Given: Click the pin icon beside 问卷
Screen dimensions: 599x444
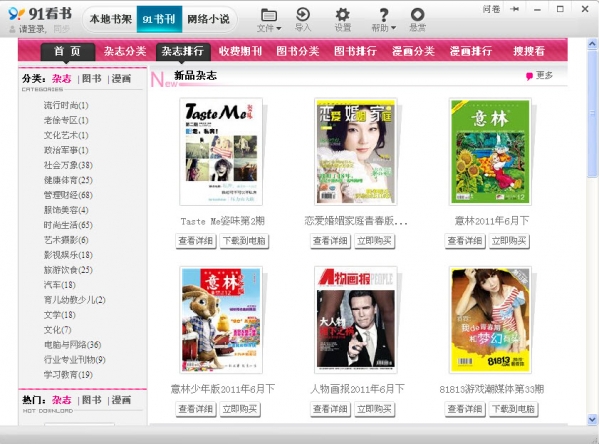Looking at the screenshot, I should (x=515, y=9).
